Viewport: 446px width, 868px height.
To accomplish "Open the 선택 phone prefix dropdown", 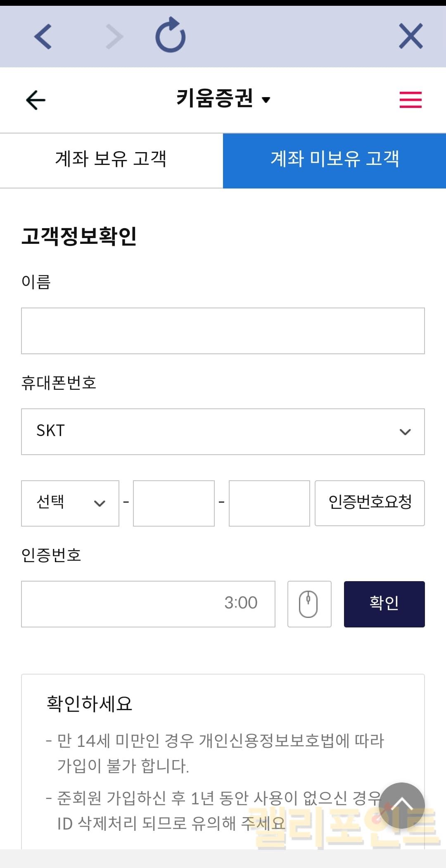I will coord(70,503).
